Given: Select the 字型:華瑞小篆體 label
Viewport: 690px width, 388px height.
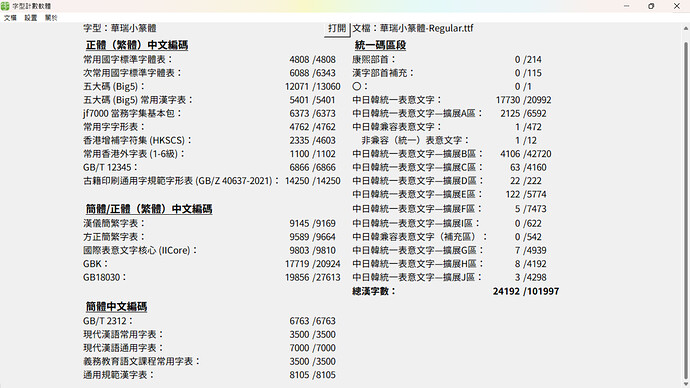Looking at the screenshot, I should [120, 28].
